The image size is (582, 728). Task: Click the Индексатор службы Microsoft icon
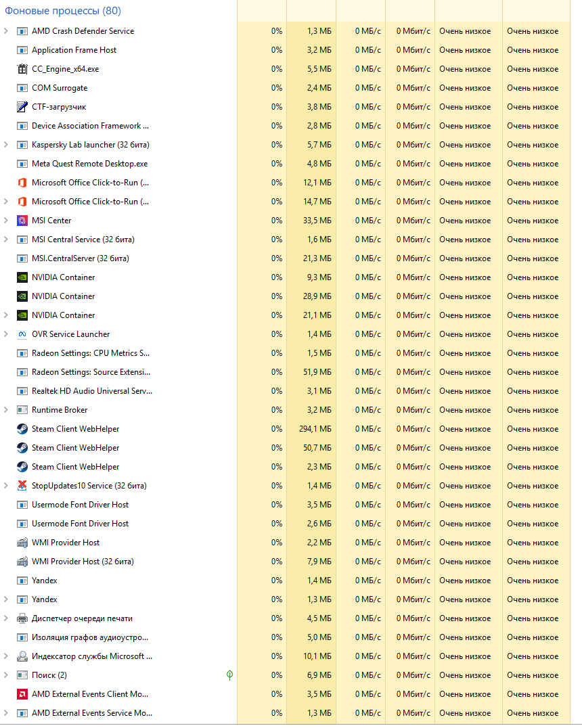pyautogui.click(x=22, y=656)
